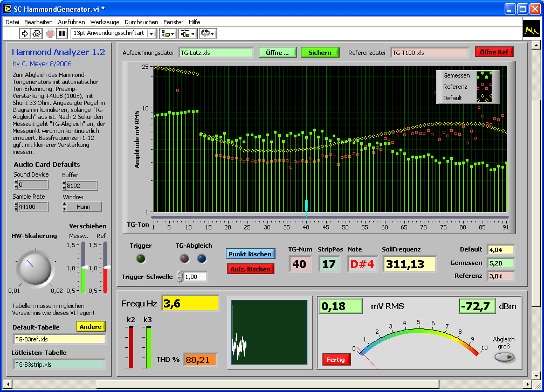Click the green Messw. vertical slider
This screenshot has height=392, width=544.
pos(83,268)
